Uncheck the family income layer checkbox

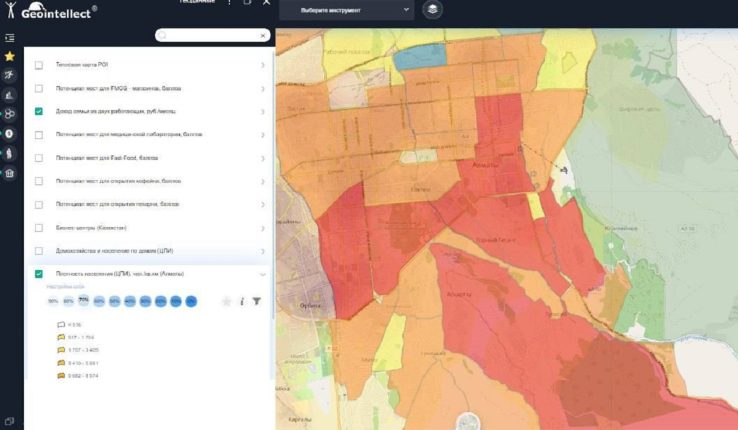click(x=39, y=111)
